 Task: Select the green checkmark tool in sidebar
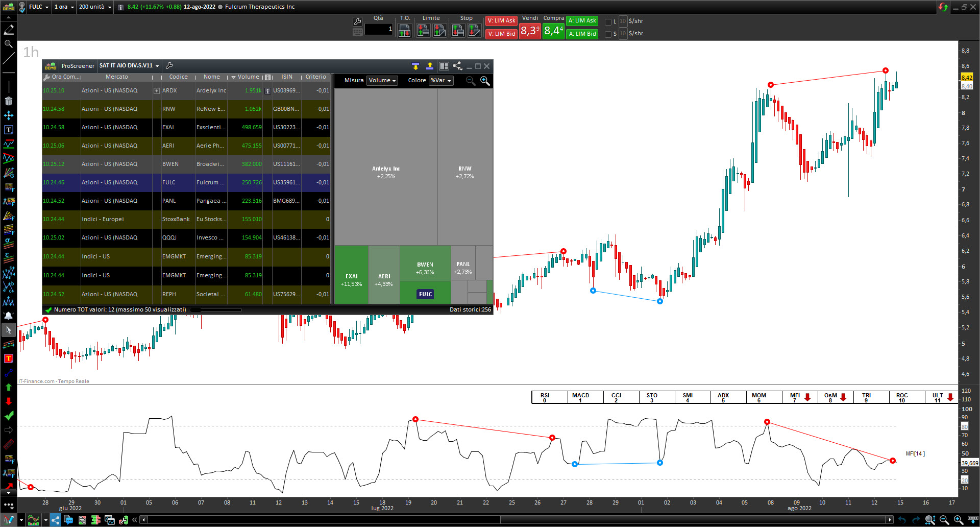coord(9,416)
